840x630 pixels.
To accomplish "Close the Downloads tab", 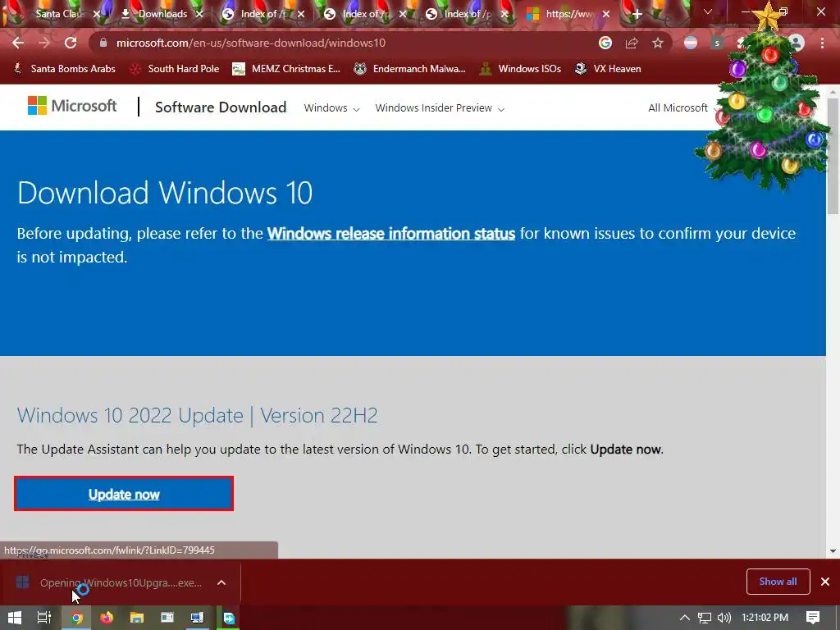I will 199,14.
